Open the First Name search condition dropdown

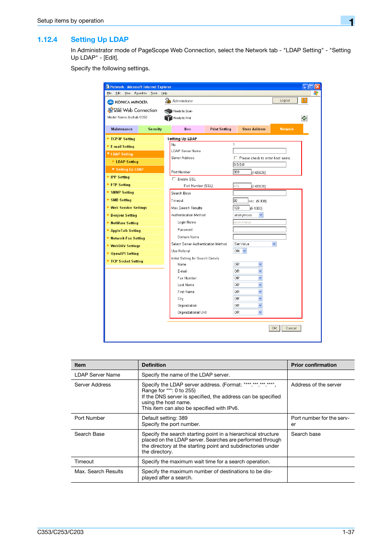tap(260, 292)
